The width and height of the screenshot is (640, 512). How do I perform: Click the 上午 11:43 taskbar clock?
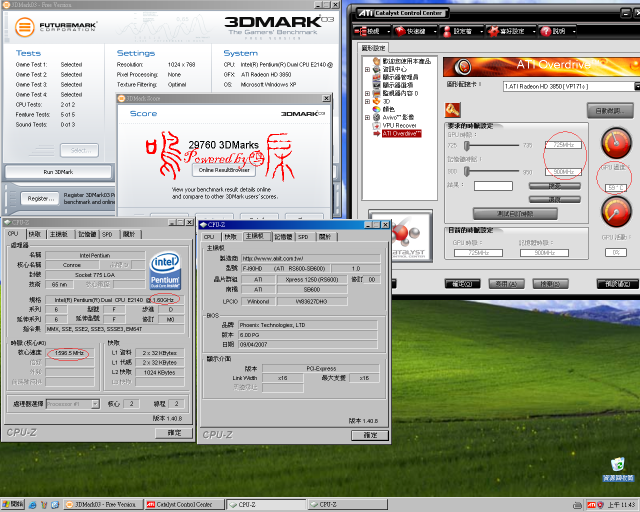[x=622, y=505]
